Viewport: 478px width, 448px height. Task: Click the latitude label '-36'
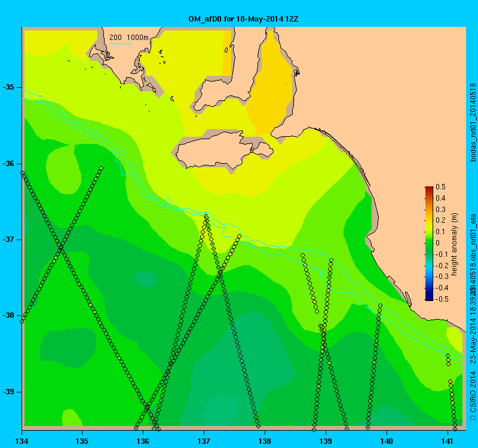point(8,164)
